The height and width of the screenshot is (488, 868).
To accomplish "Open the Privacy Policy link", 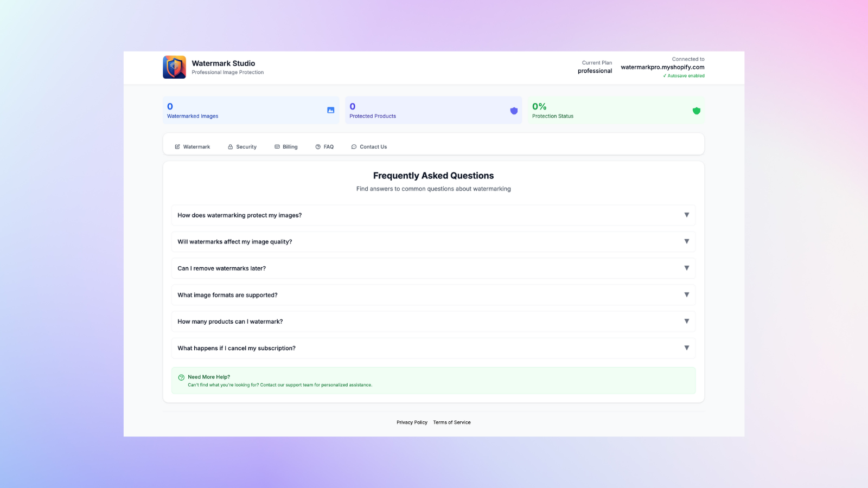I will pyautogui.click(x=412, y=422).
